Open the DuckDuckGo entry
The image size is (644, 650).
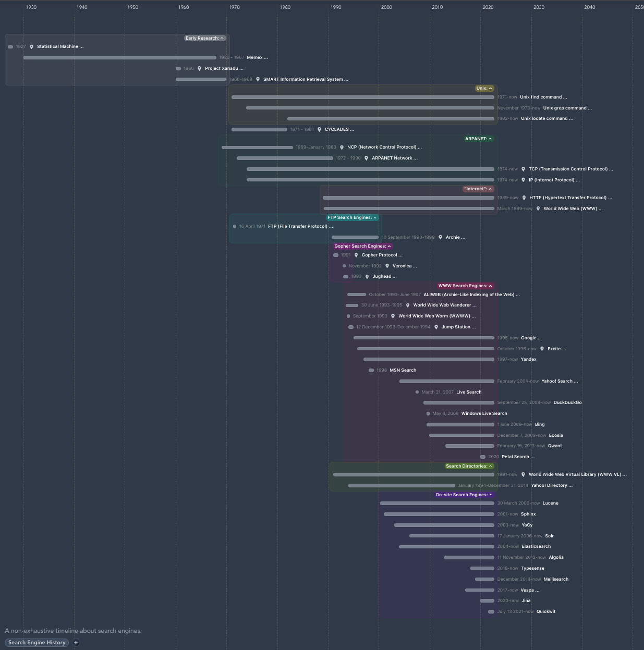tap(567, 403)
